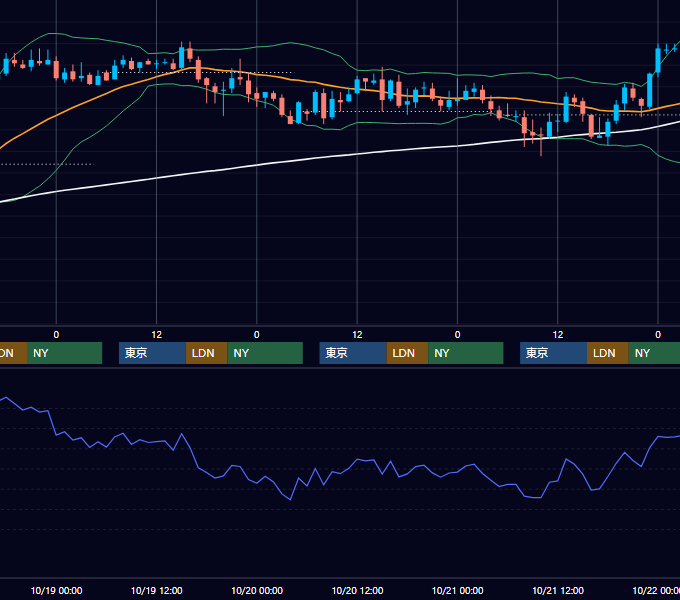Click the LDN session block for 10/19
This screenshot has height=600, width=680.
tap(206, 353)
